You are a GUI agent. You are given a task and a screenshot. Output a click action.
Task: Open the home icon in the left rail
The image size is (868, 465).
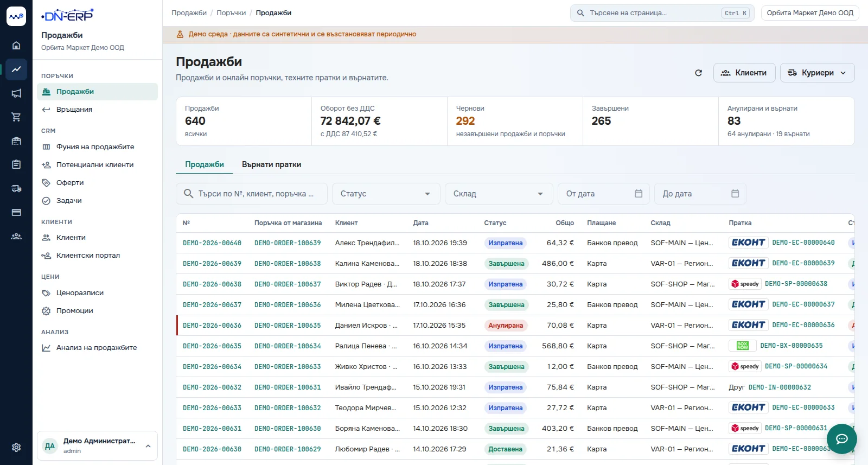click(x=16, y=46)
